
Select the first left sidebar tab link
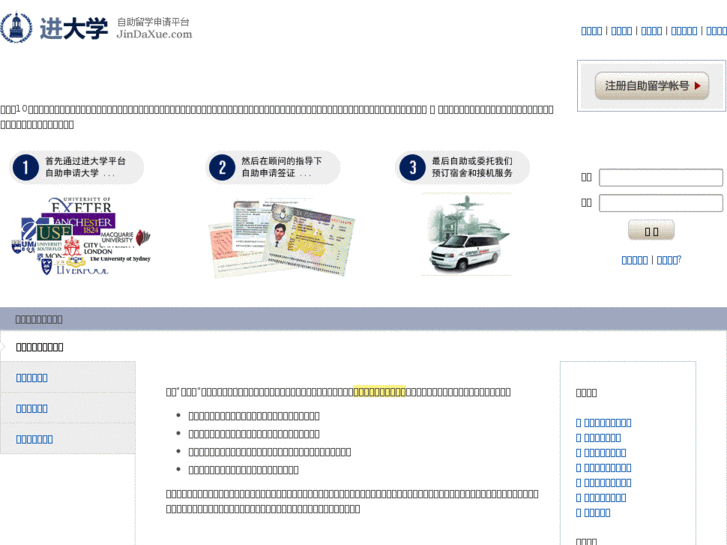[x=32, y=378]
